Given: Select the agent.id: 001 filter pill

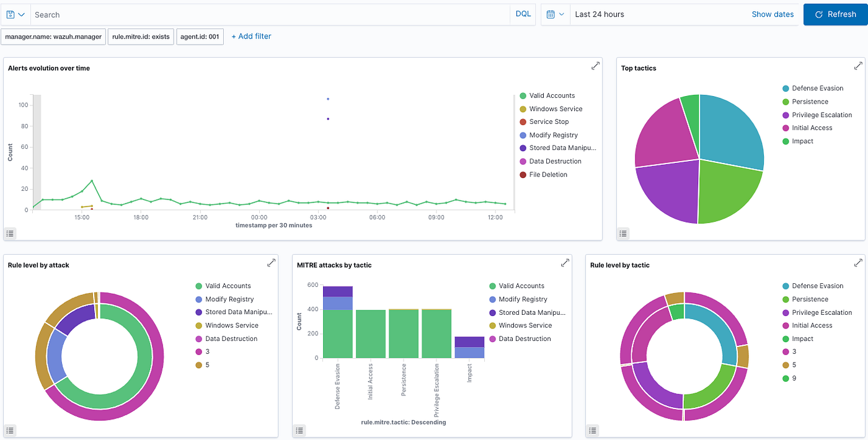Looking at the screenshot, I should point(200,37).
